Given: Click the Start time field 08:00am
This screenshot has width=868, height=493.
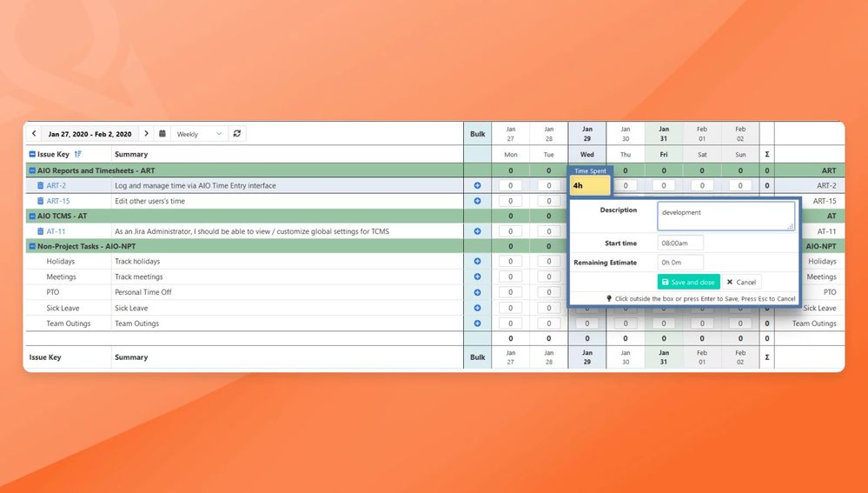Looking at the screenshot, I should (x=680, y=243).
